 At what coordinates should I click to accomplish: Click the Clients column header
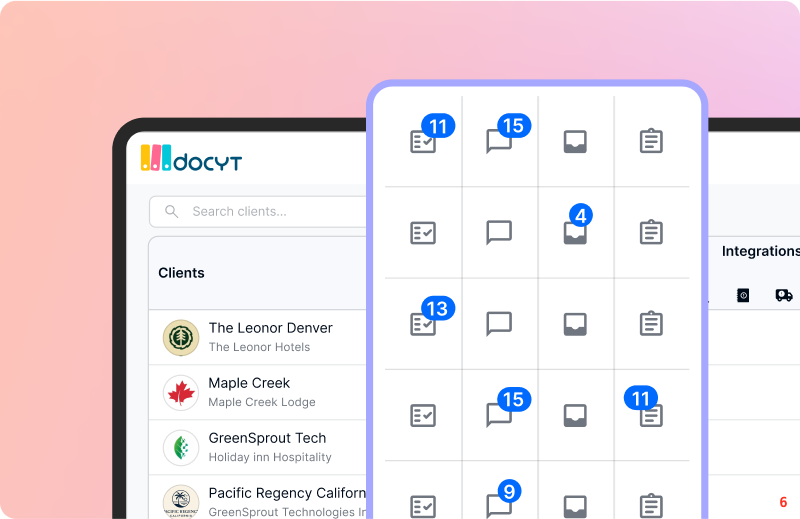click(x=181, y=273)
